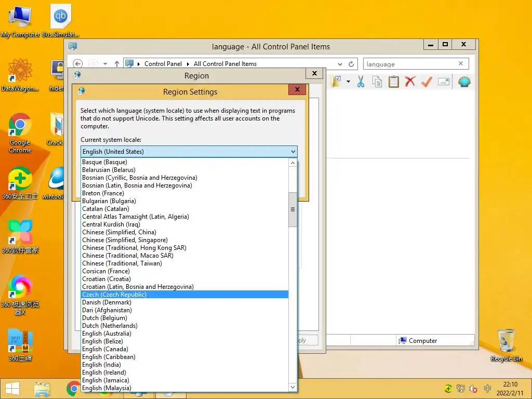Screen dimensions: 532x399
Task: Select English (India) locale
Action: click(x=184, y=365)
